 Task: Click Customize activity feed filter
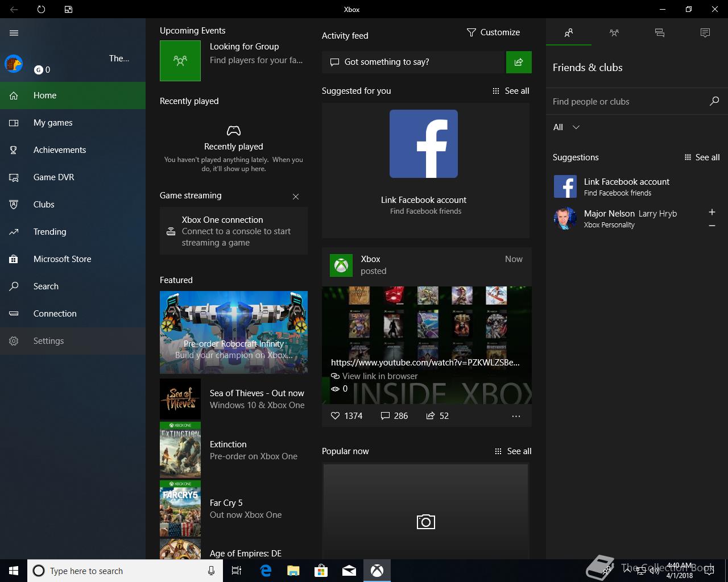493,32
